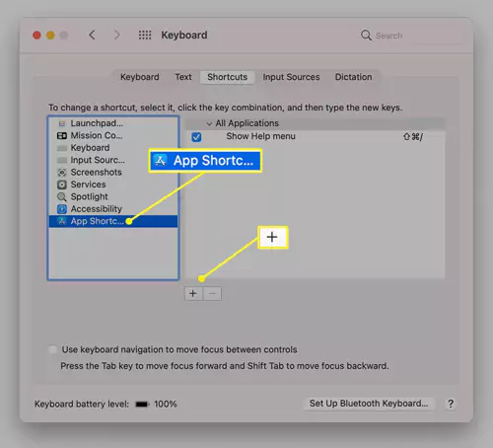The image size is (493, 448).
Task: Select Launchpad in the category list
Action: (113, 123)
